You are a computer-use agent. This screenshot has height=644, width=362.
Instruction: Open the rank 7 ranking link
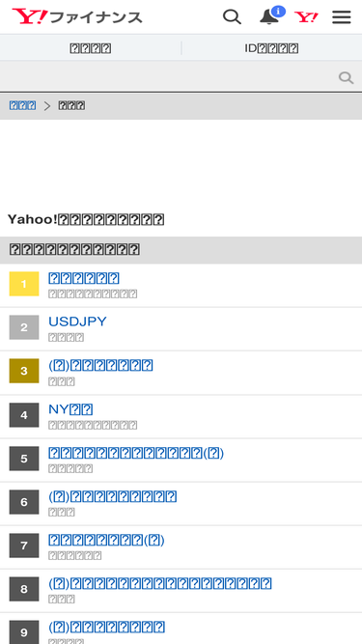[x=106, y=540]
